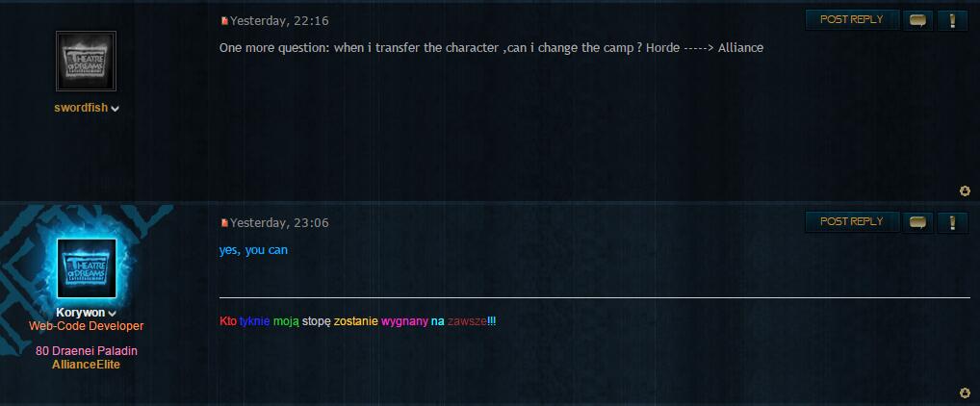Report Korywon's post via the exclamation icon
The height and width of the screenshot is (406, 980).
952,222
